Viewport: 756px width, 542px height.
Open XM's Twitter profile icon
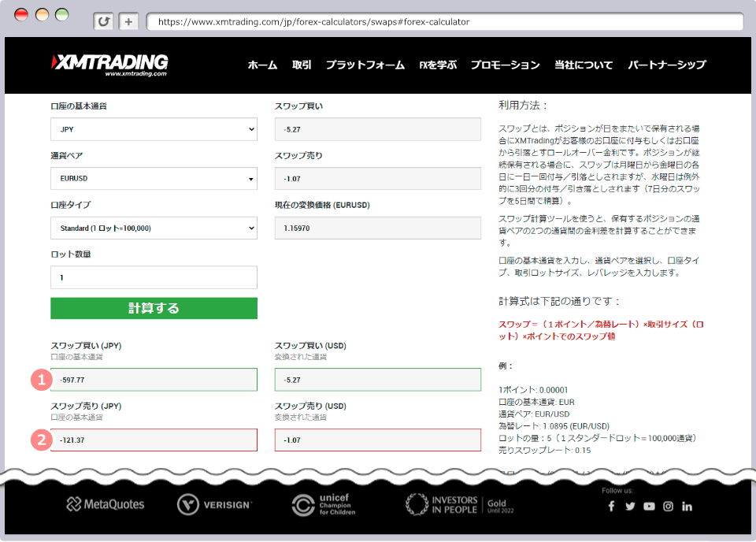(x=630, y=507)
